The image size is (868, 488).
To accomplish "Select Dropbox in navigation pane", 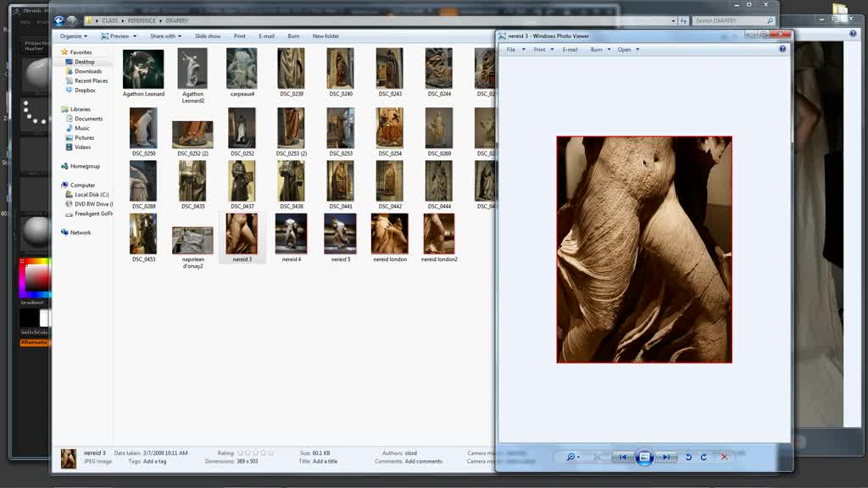I will pyautogui.click(x=85, y=90).
